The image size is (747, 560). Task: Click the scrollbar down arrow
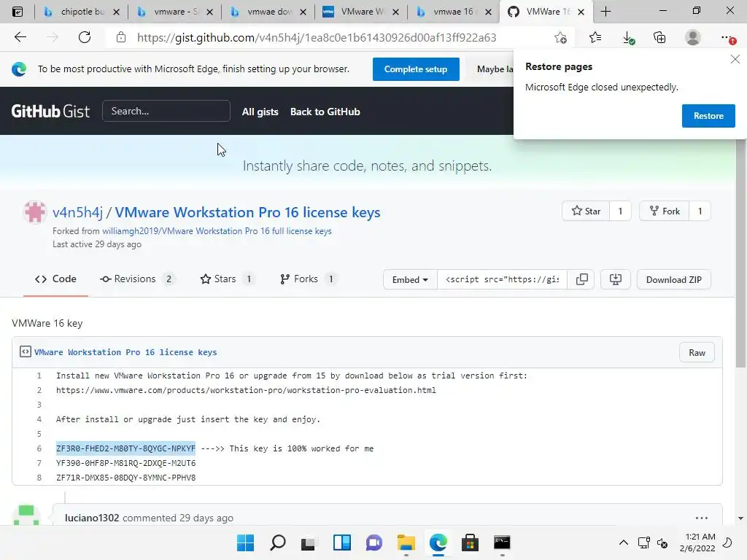pos(740,518)
